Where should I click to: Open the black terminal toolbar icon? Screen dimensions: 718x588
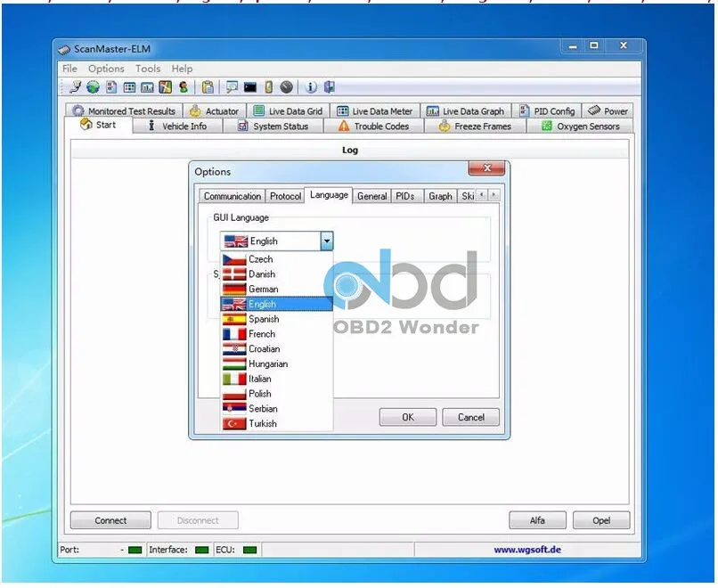coord(250,87)
